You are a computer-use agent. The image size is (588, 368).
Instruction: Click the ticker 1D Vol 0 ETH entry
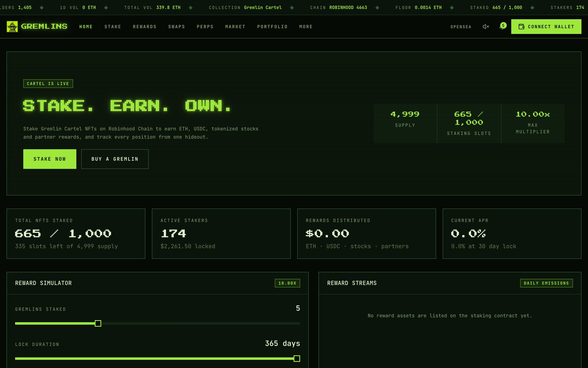pyautogui.click(x=78, y=8)
